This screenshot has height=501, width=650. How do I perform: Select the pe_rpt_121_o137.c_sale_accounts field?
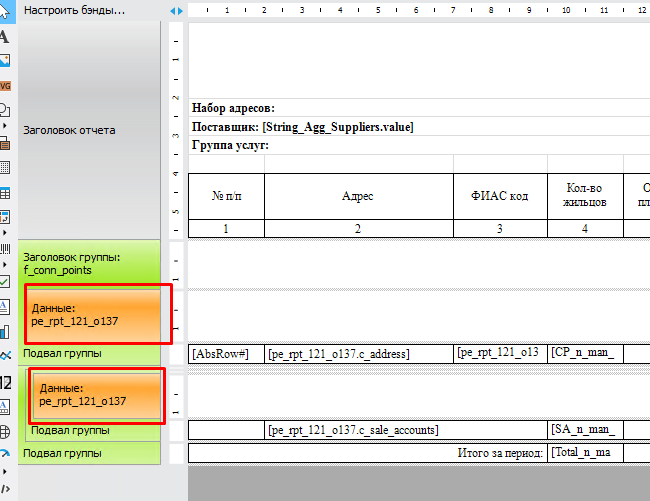coord(354,430)
